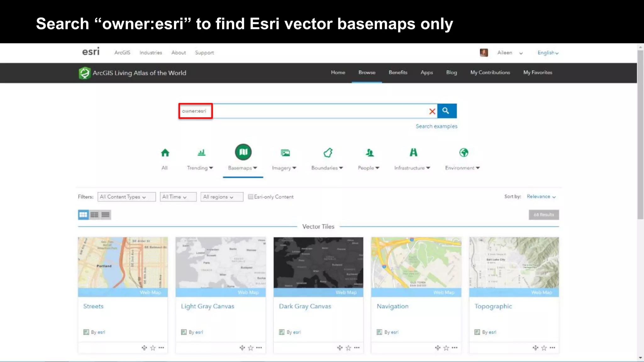Open Industries top menu link

pos(151,52)
